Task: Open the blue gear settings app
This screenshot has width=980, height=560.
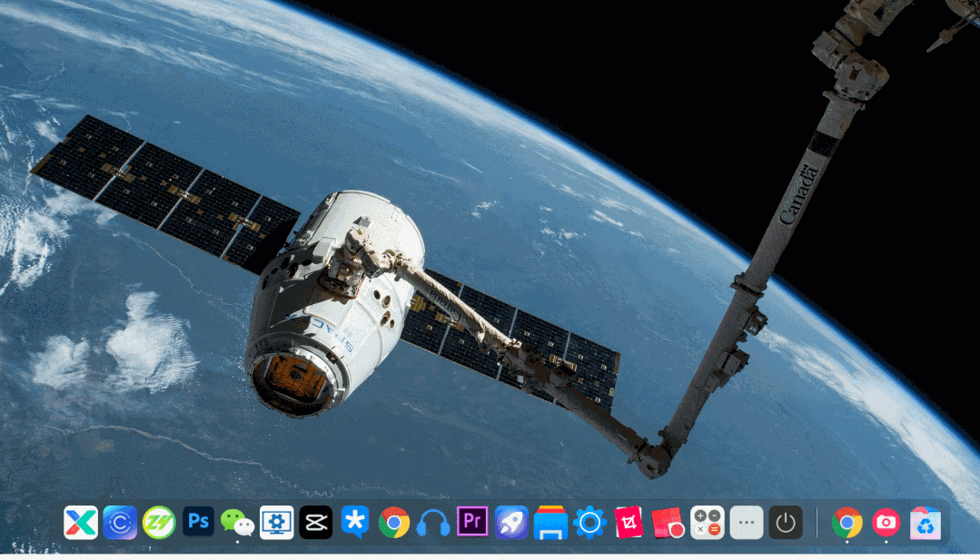Action: tap(589, 523)
